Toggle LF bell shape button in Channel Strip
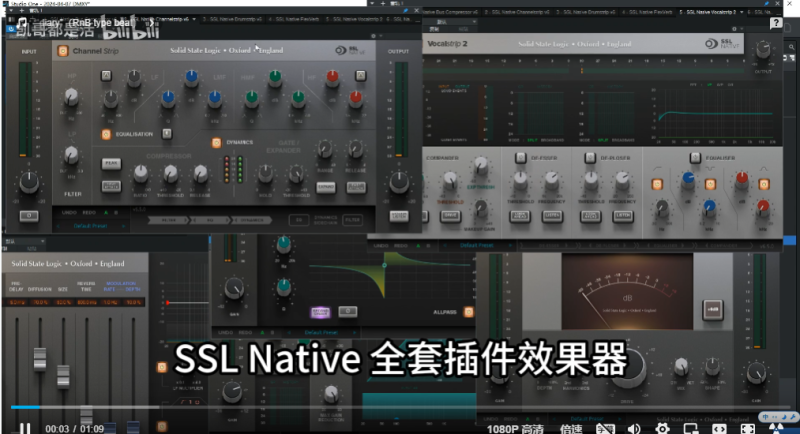800x434 pixels. (106, 75)
